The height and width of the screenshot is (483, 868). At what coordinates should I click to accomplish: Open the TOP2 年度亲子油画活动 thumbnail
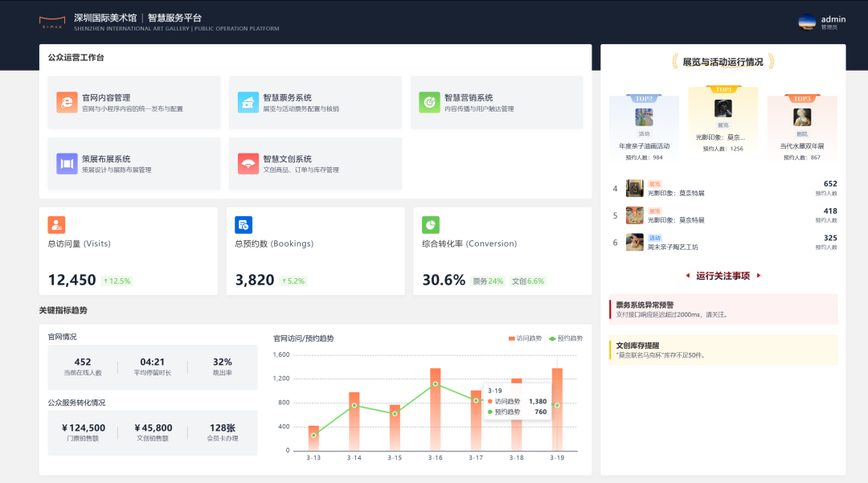coord(644,117)
